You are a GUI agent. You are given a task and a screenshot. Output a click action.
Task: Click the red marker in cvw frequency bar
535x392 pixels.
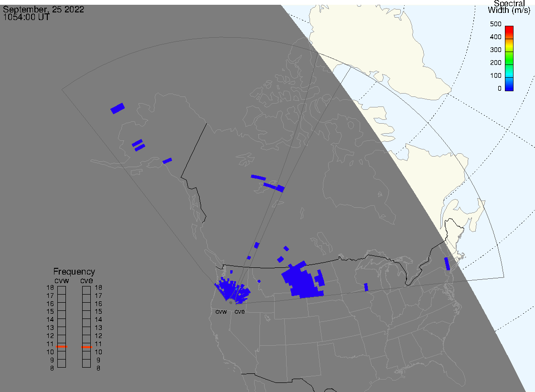[62, 347]
